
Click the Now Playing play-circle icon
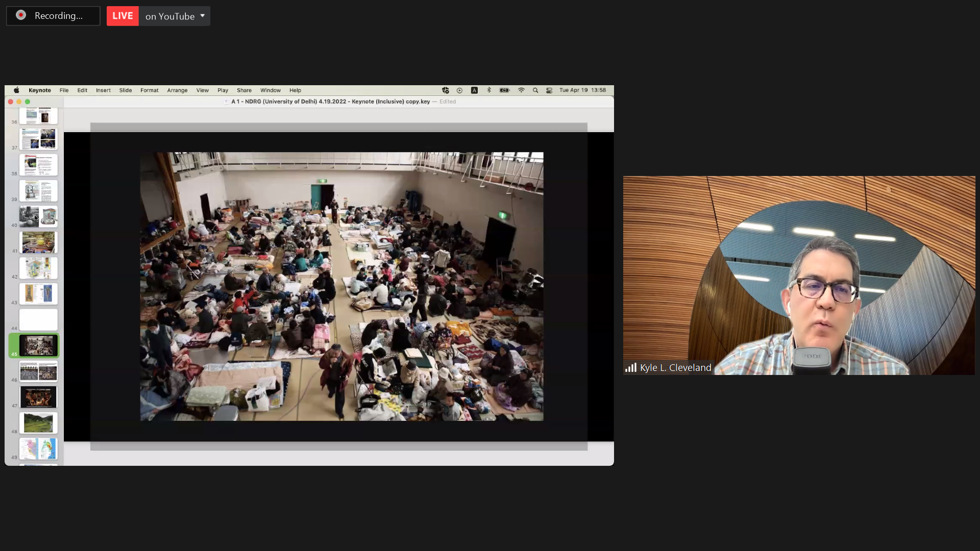pos(459,90)
